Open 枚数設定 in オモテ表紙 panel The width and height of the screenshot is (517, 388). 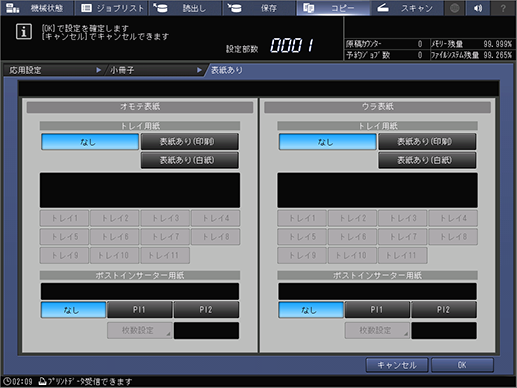pyautogui.click(x=140, y=330)
